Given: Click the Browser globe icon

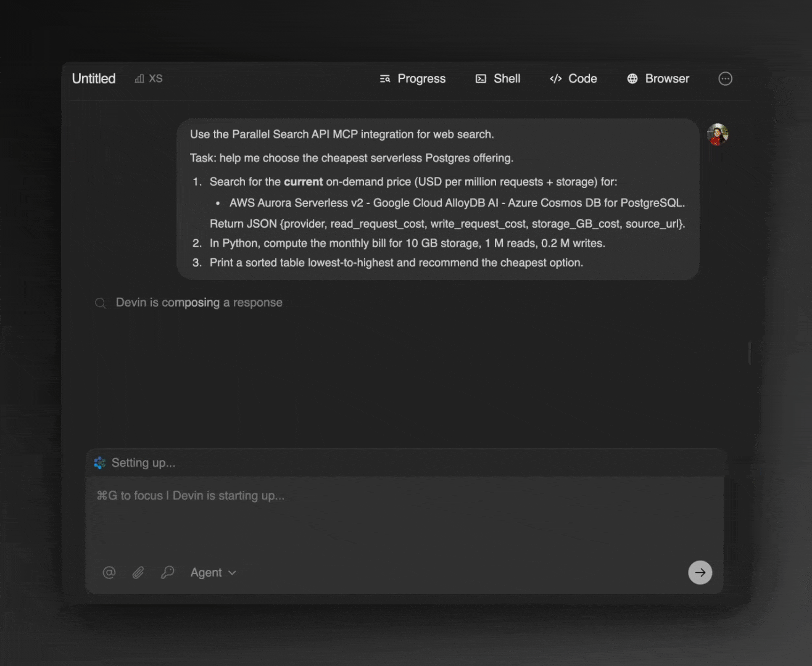Looking at the screenshot, I should point(631,78).
